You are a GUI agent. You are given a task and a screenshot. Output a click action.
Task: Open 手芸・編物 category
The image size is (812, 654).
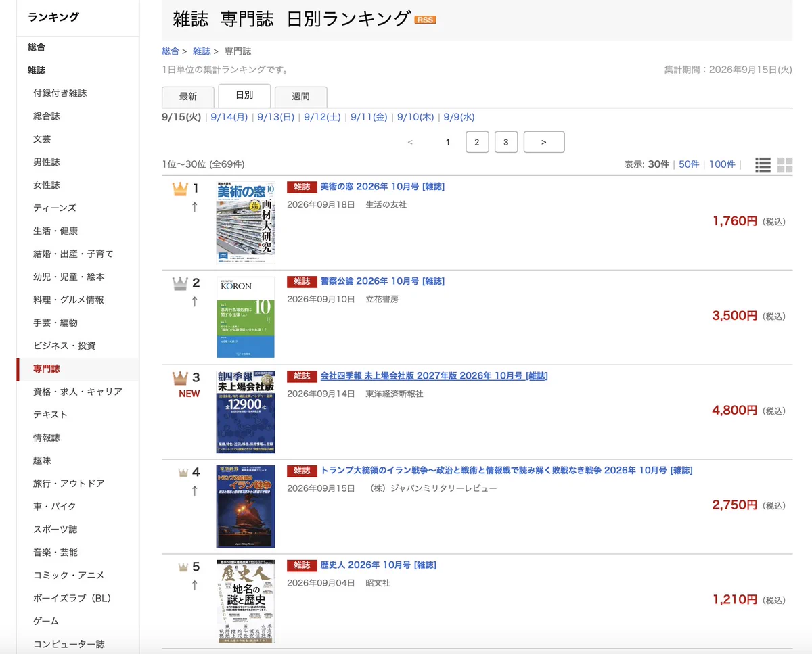[x=55, y=323]
